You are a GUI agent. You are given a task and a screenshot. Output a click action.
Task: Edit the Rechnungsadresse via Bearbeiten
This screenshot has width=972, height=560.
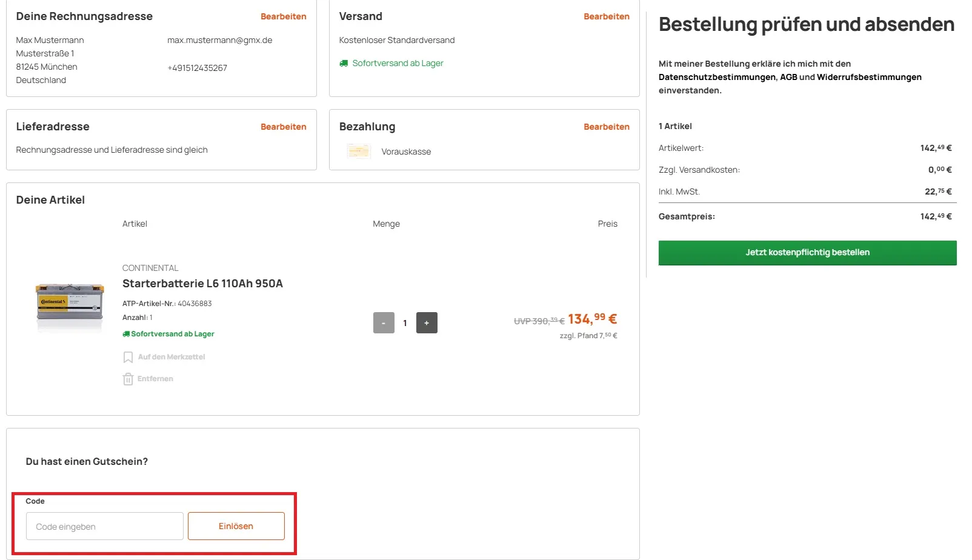(x=284, y=16)
